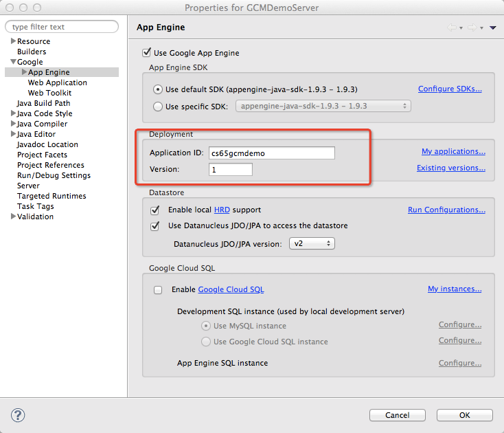Image resolution: width=504 pixels, height=433 pixels.
Task: Select Web Toolkit in the sidebar
Action: [x=49, y=93]
